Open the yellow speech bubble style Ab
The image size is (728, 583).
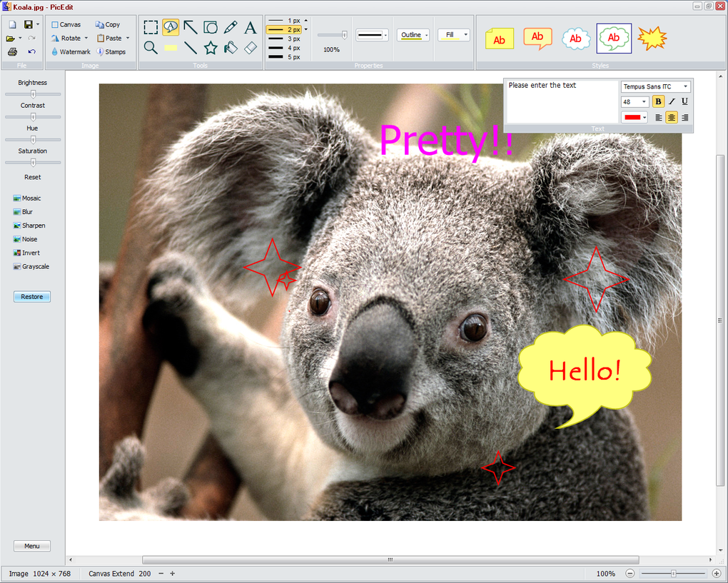[537, 39]
